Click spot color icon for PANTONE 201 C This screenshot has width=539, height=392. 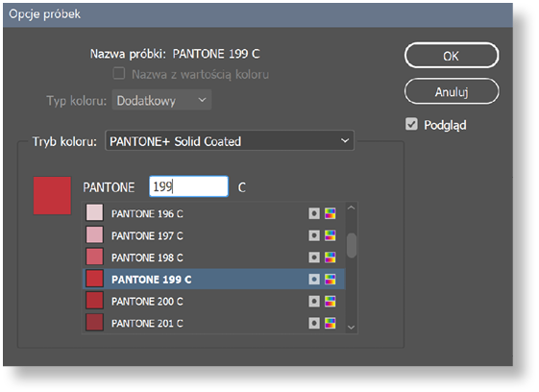(x=314, y=323)
